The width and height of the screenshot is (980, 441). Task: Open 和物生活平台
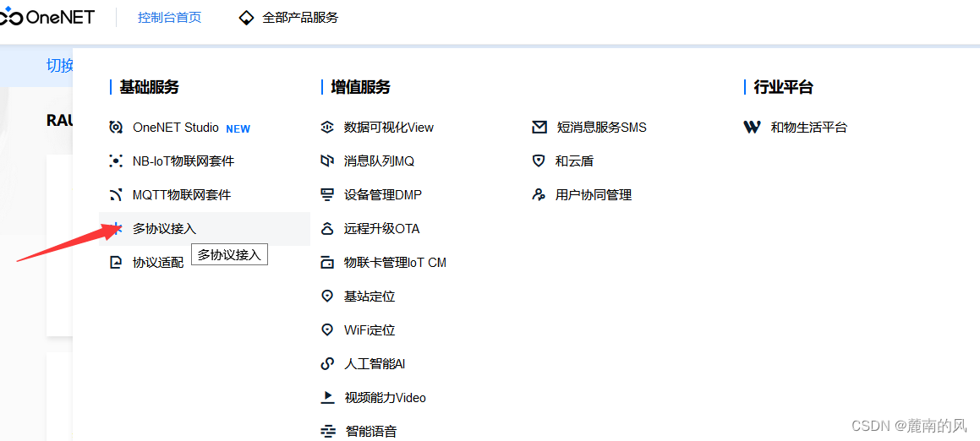point(808,128)
